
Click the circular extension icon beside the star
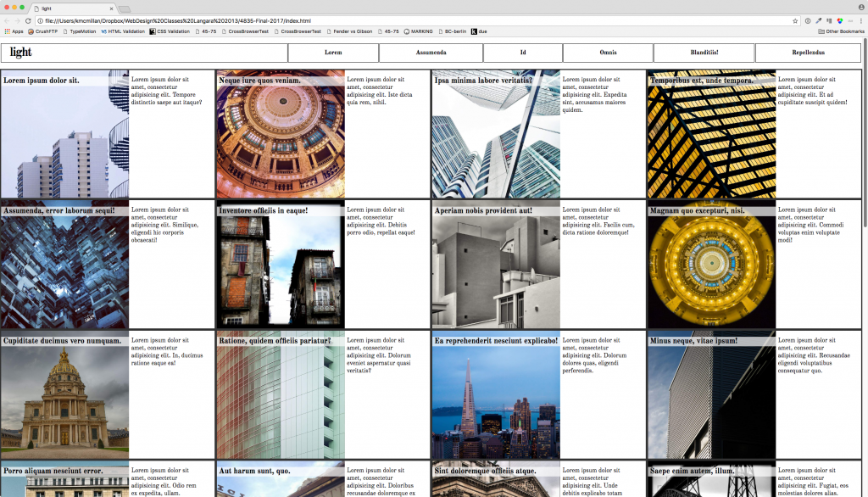coord(808,21)
